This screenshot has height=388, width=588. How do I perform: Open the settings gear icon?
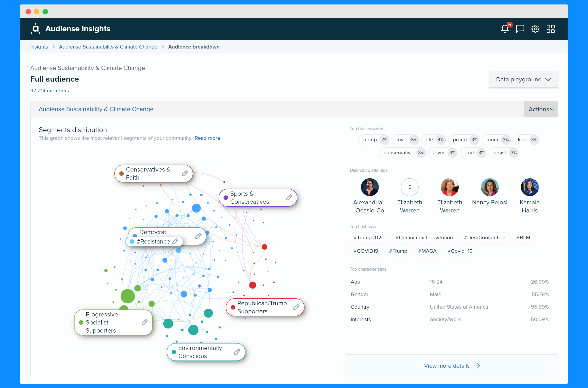point(535,29)
